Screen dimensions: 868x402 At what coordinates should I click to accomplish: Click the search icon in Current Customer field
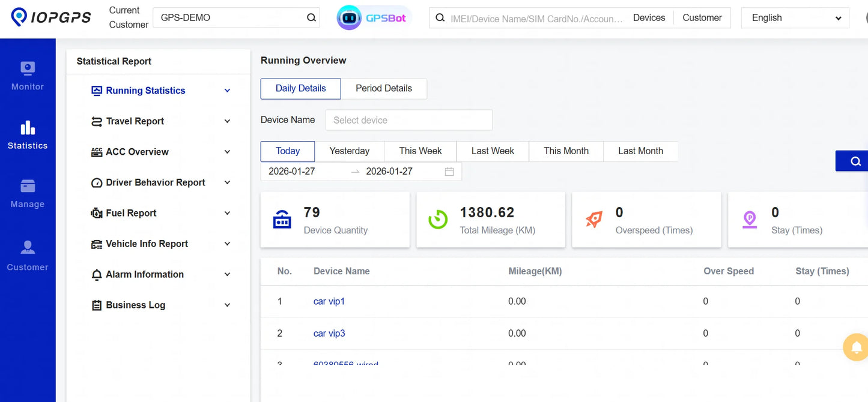tap(311, 17)
